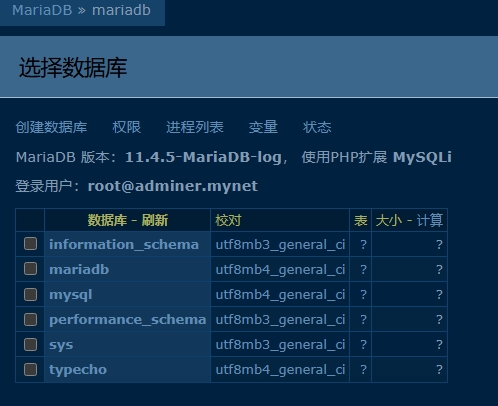Tick the information_schema checkbox
The image size is (498, 406).
click(30, 244)
